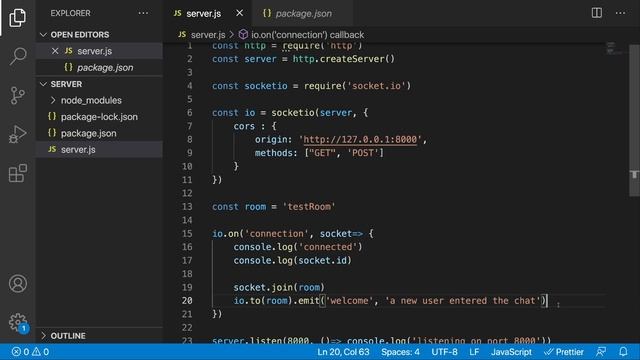The image size is (640, 360).
Task: Click the editor vertical scrollbar
Action: pos(634,120)
